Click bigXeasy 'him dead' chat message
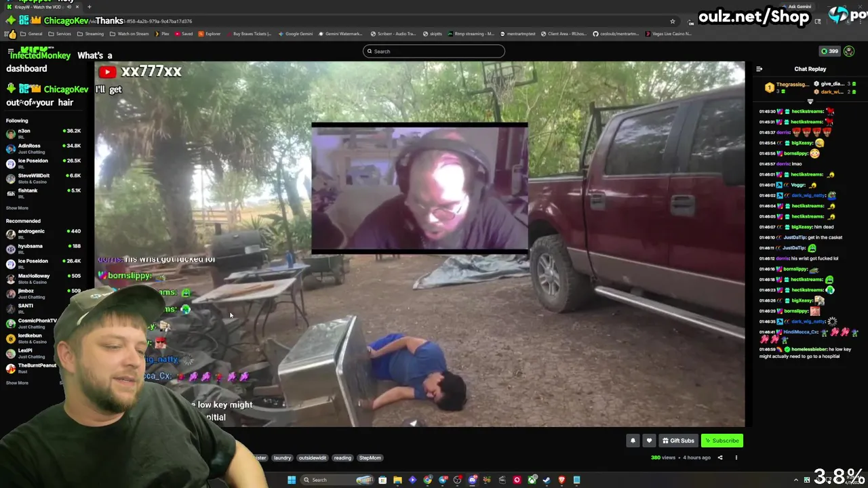Image resolution: width=868 pixels, height=488 pixels. click(796, 227)
